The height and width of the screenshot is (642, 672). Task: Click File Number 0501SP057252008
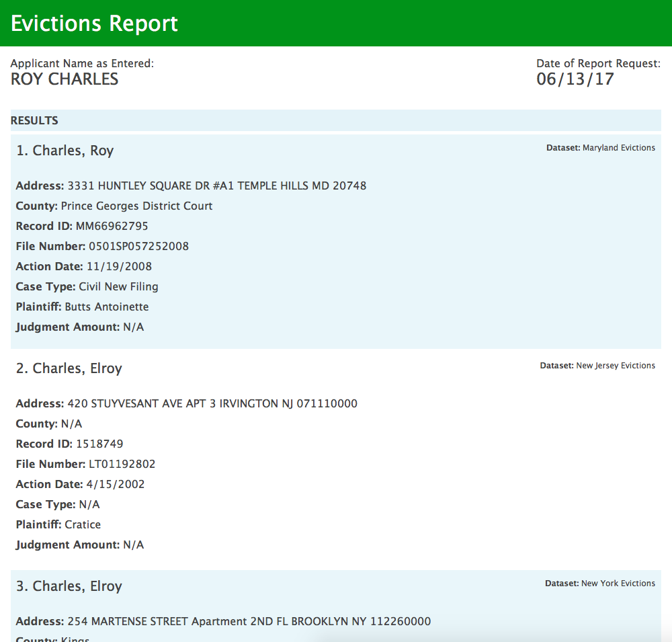tap(102, 246)
